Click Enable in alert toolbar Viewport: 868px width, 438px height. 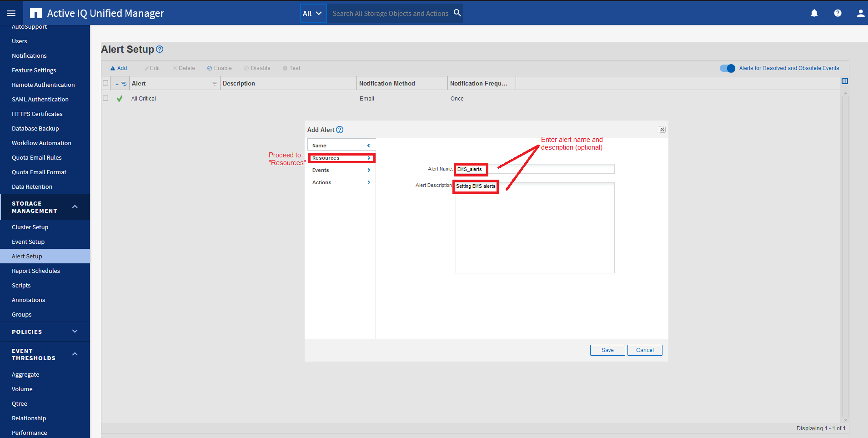pyautogui.click(x=219, y=68)
